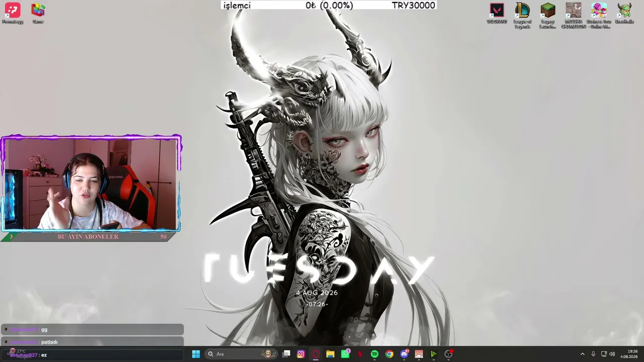Screen dimensions: 644x362
Task: Select the Business Tour desktop shortcut
Action: [x=599, y=16]
